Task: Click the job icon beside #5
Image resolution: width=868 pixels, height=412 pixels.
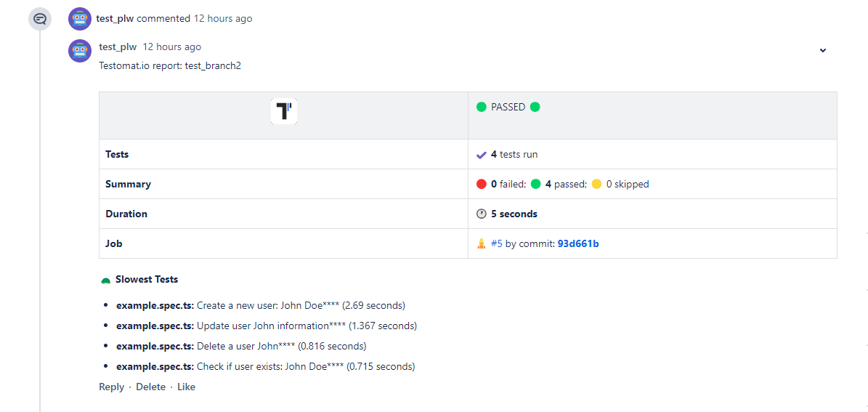Action: coord(481,243)
